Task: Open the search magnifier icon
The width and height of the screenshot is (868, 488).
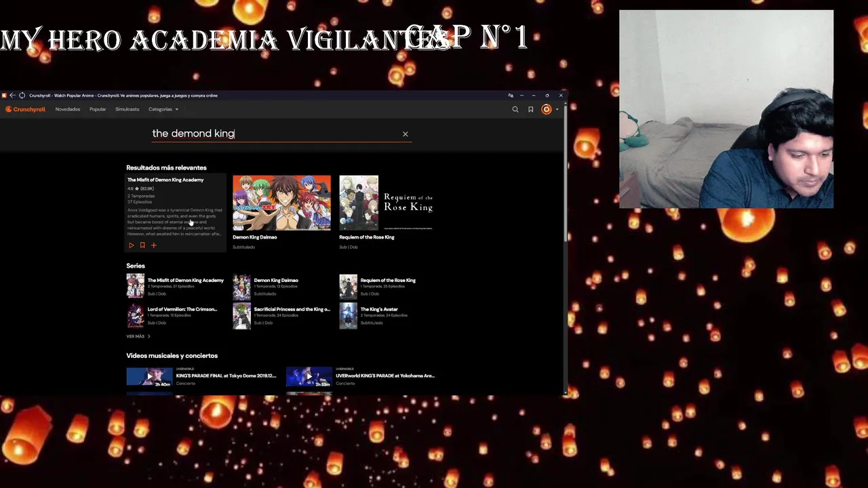Action: point(515,109)
